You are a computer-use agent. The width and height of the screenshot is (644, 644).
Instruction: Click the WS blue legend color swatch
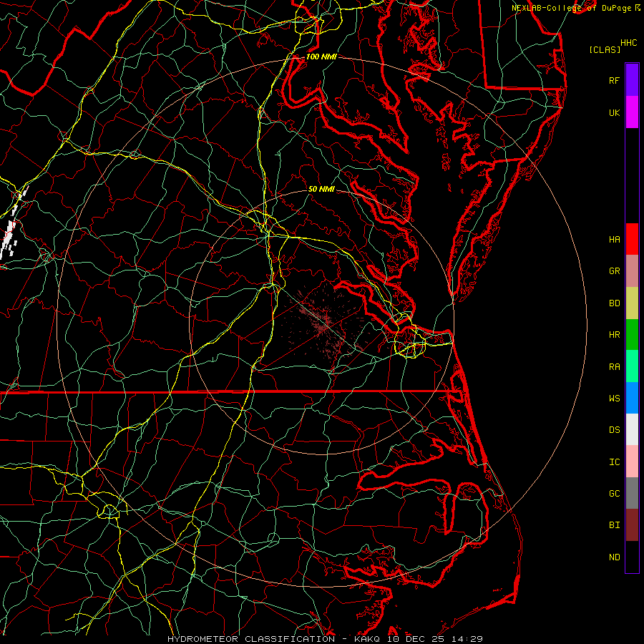pos(632,398)
